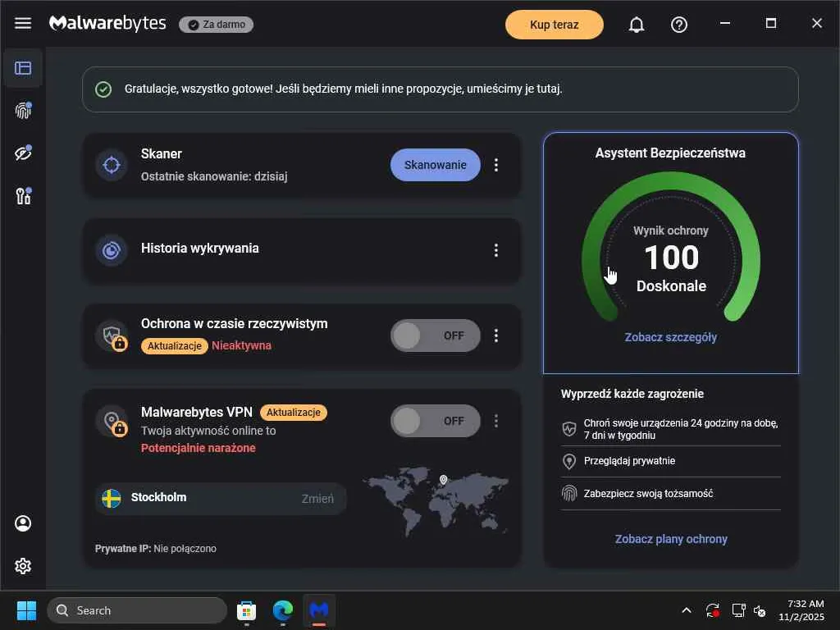Screen dimensions: 840x630
Task: Click fingerprint icon beside Zabezpiecz swoją tożsamość
Action: coord(569,493)
